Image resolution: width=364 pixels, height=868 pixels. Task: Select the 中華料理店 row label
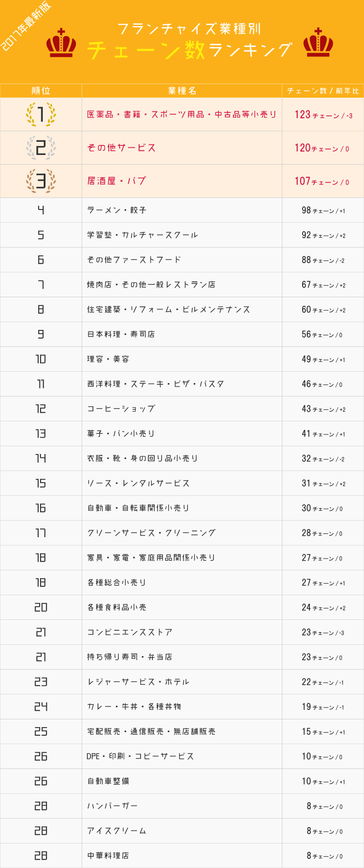click(x=108, y=856)
